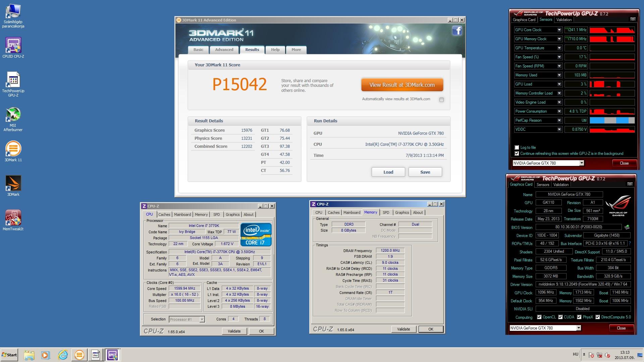Open the SPD tab in CPU-Z memory window
The width and height of the screenshot is (644, 362).
coord(386,213)
